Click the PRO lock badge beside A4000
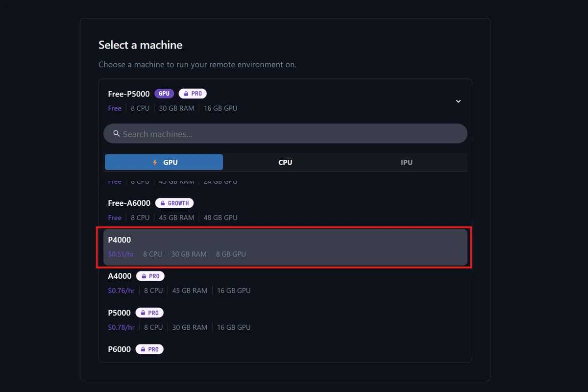Image resolution: width=588 pixels, height=392 pixels. tap(150, 276)
